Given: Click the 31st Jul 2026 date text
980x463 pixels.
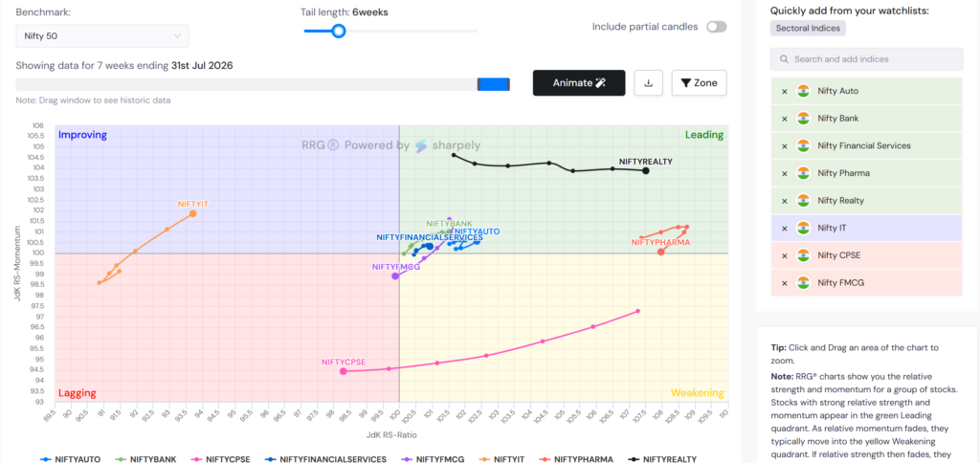Looking at the screenshot, I should point(202,66).
